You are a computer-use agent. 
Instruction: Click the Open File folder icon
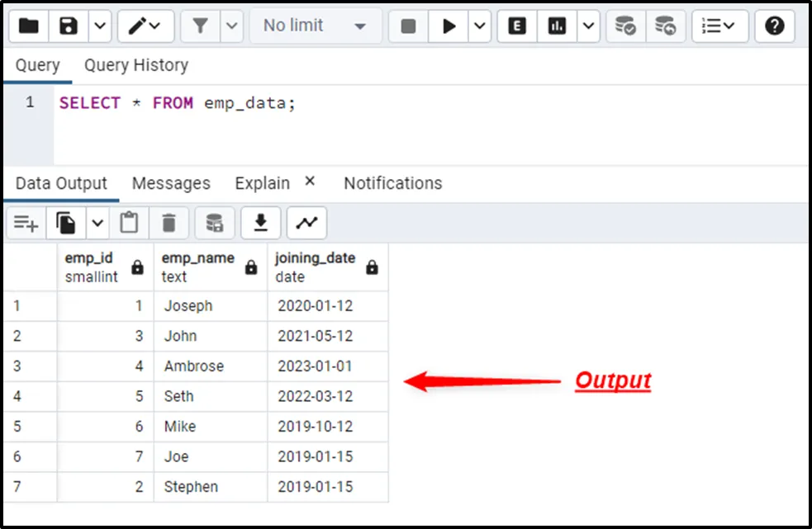[x=29, y=26]
